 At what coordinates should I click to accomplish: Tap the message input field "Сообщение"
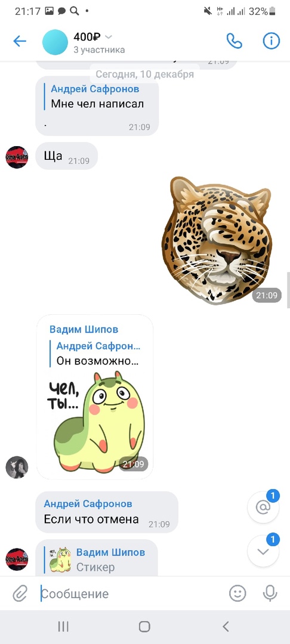[131, 593]
